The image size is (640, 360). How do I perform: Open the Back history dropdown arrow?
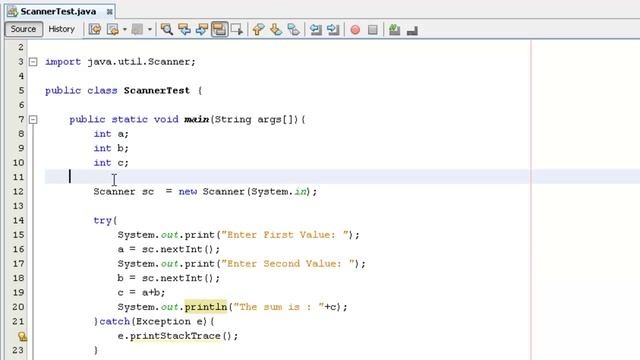[x=124, y=29]
